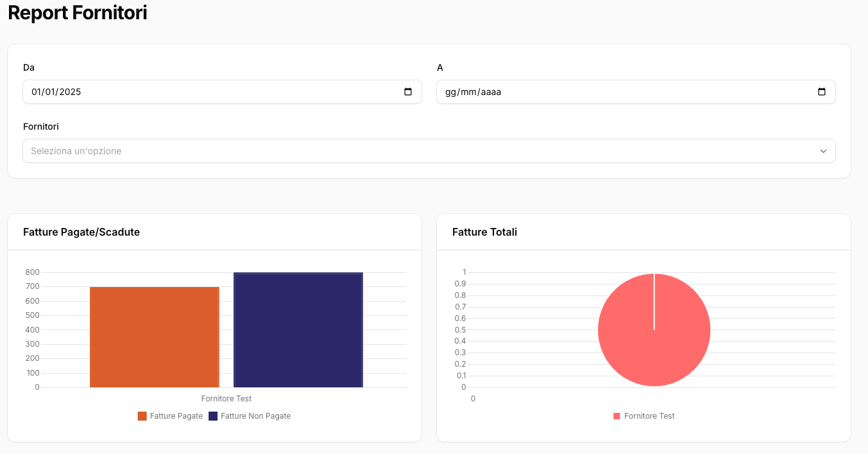The height and width of the screenshot is (454, 868).
Task: Open the calendar picker in Da field
Action: click(408, 92)
